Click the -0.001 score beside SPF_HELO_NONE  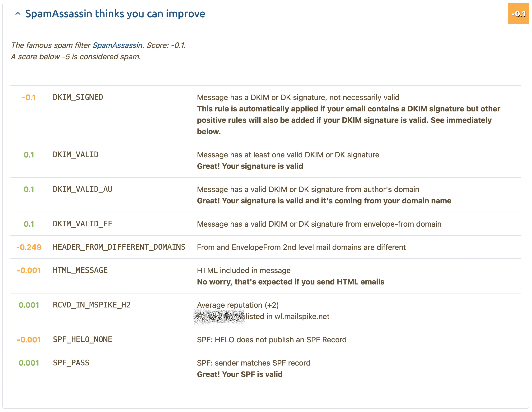coord(29,340)
